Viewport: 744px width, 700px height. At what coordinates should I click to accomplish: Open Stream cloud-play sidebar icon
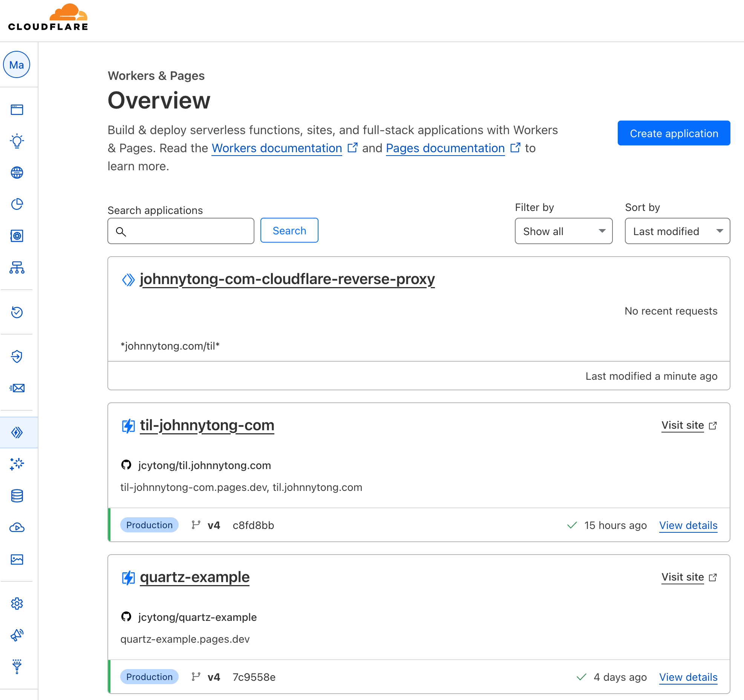[17, 527]
